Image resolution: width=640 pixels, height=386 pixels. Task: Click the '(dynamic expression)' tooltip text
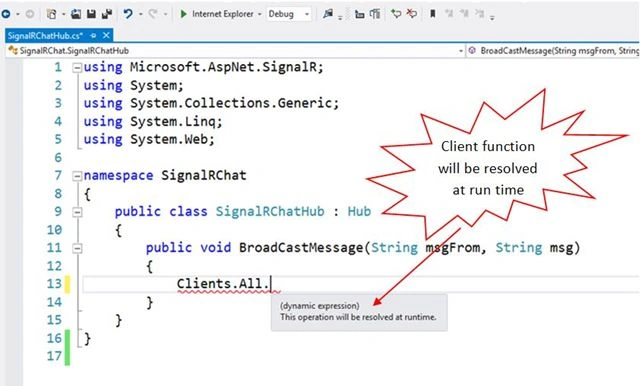[x=320, y=306]
